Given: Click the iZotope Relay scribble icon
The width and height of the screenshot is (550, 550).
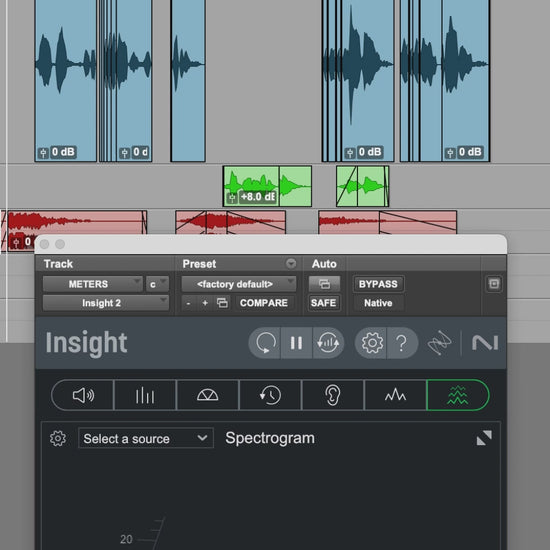Looking at the screenshot, I should pos(439,342).
